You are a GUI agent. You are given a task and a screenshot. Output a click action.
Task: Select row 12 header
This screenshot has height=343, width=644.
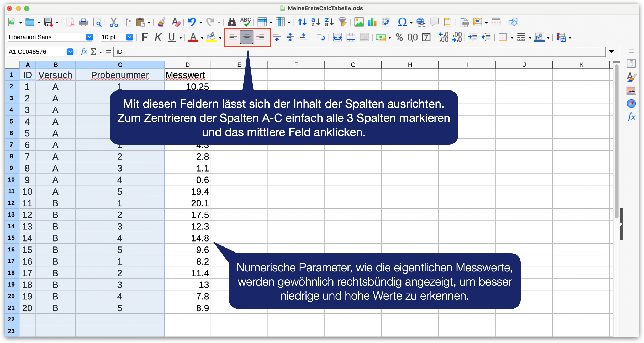11,203
